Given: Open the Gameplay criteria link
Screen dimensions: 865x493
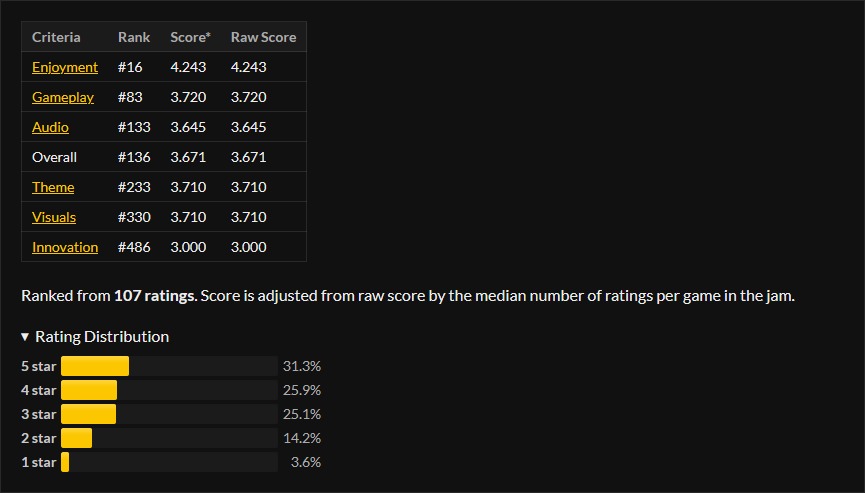Looking at the screenshot, I should (63, 97).
